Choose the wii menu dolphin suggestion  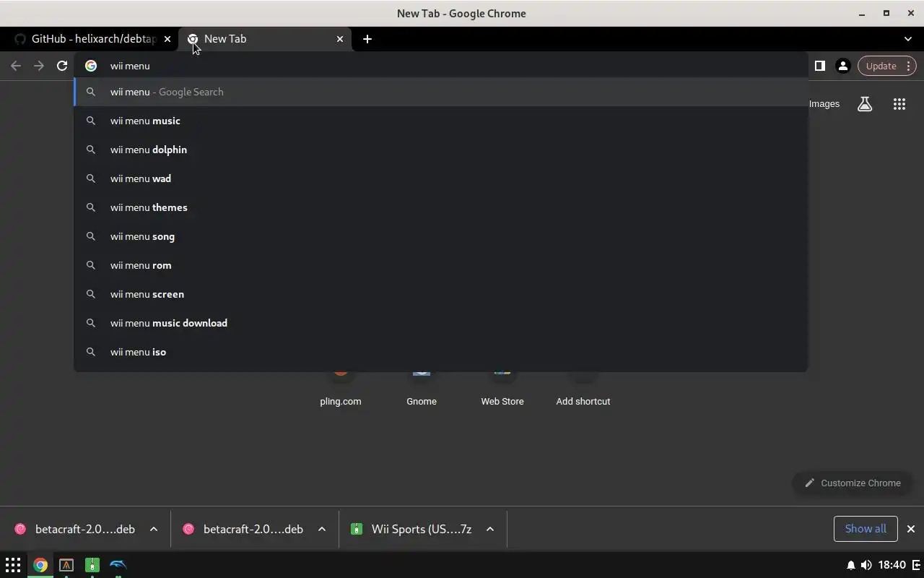click(440, 150)
